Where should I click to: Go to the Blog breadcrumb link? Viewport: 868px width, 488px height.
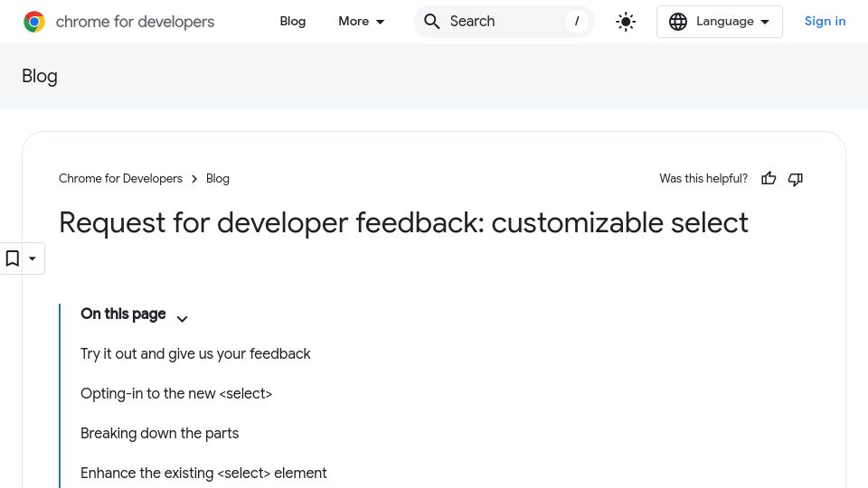[218, 179]
